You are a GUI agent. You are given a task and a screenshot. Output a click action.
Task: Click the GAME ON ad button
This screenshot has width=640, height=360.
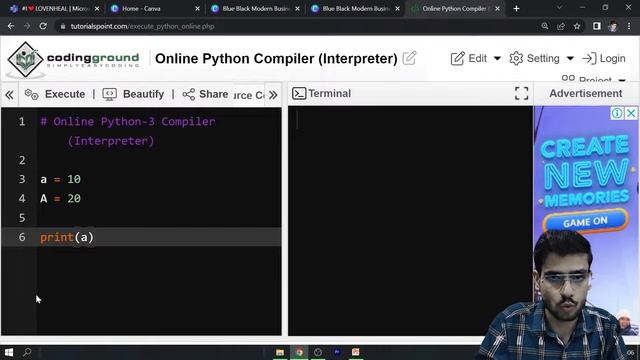point(585,222)
